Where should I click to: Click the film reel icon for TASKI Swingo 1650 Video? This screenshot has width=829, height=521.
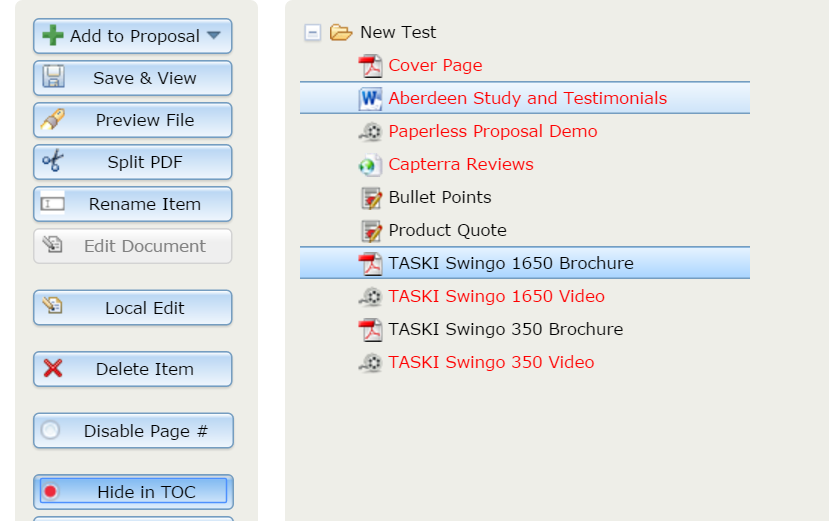(370, 297)
